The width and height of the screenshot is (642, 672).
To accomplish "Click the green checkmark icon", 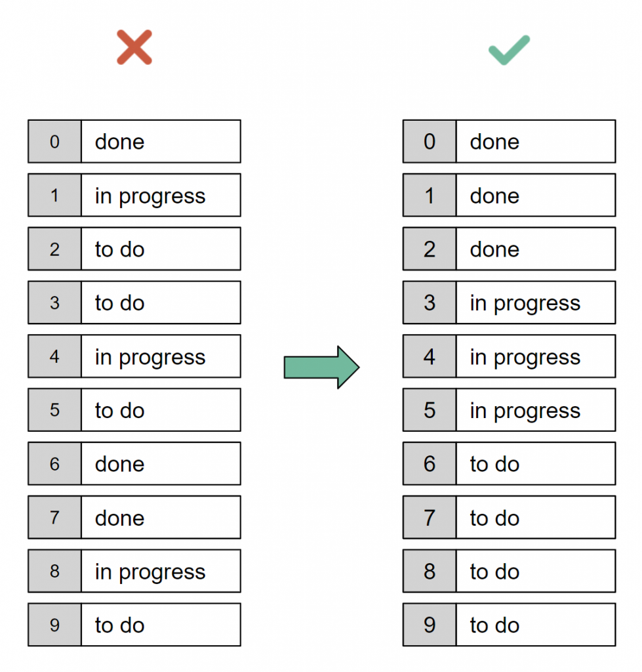I will 510,50.
